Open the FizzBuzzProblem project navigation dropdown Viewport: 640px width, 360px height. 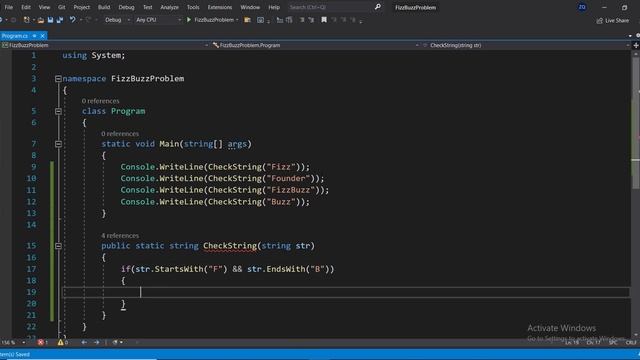pyautogui.click(x=105, y=45)
